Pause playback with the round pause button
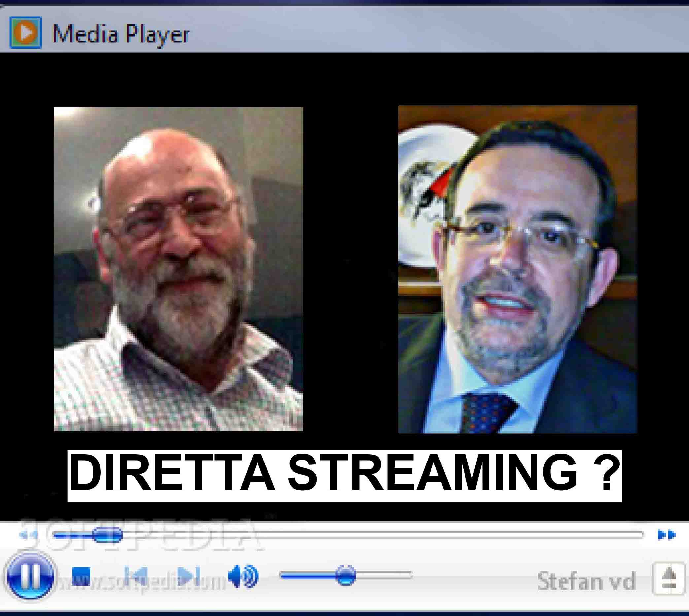Image resolution: width=689 pixels, height=616 pixels. (30, 576)
